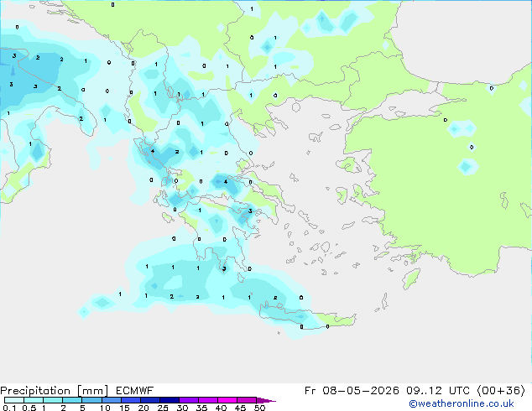
Task: Click the arrow-shaped over-50 mm legend end
Action: [x=266, y=400]
